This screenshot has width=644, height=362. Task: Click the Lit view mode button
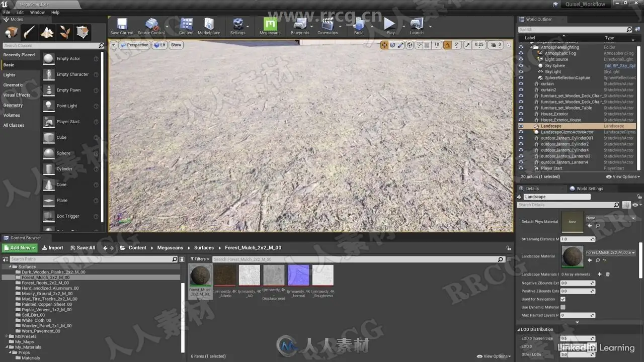tap(159, 45)
